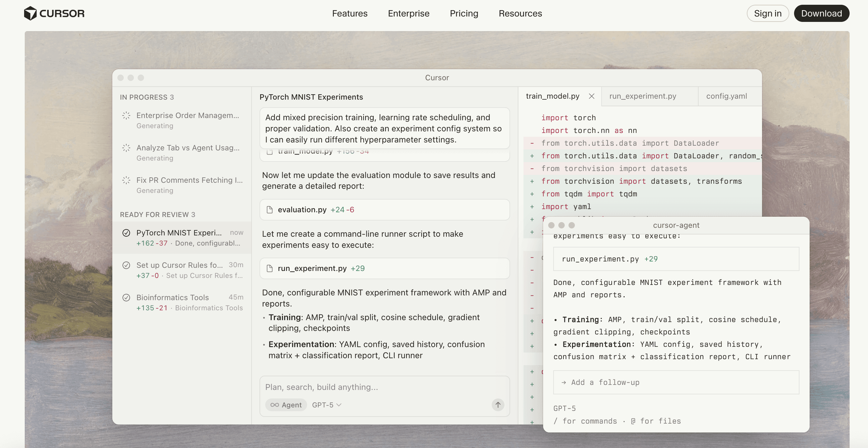Close the train_model.py editor tab
Image resolution: width=868 pixels, height=448 pixels.
click(x=592, y=96)
